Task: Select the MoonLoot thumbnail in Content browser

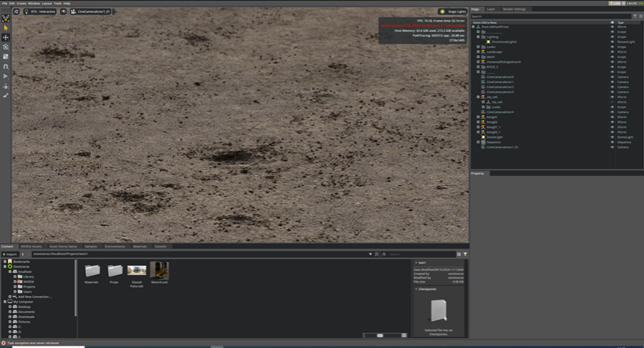Action: pyautogui.click(x=159, y=270)
